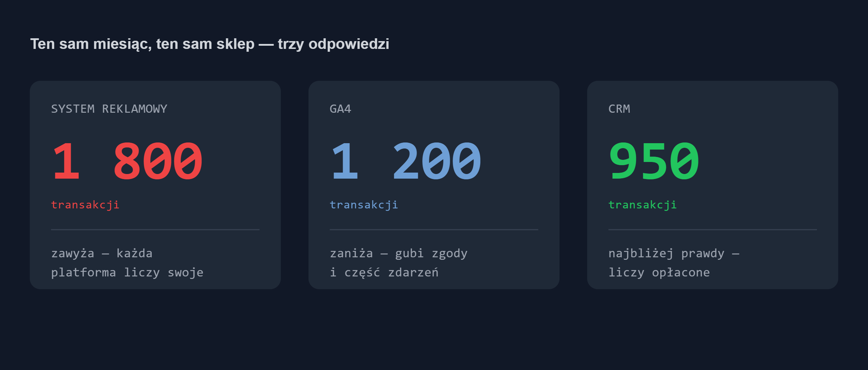The width and height of the screenshot is (868, 370).
Task: Select the GA4 card label
Action: point(340,109)
